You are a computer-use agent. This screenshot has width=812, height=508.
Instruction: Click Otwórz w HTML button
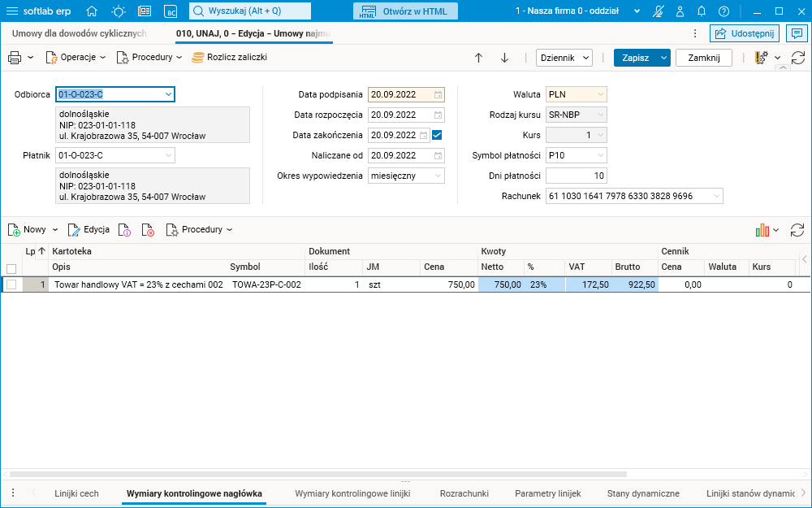pos(405,11)
